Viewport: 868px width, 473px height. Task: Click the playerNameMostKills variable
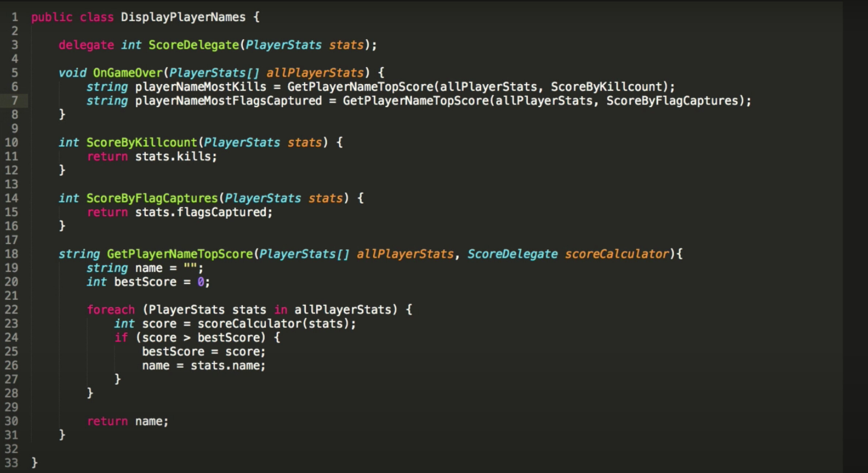(201, 87)
